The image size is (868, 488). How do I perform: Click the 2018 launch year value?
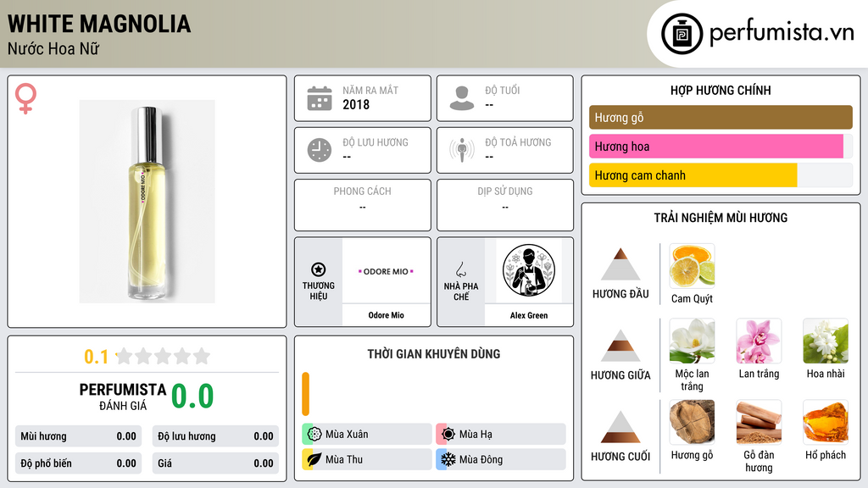pyautogui.click(x=356, y=104)
